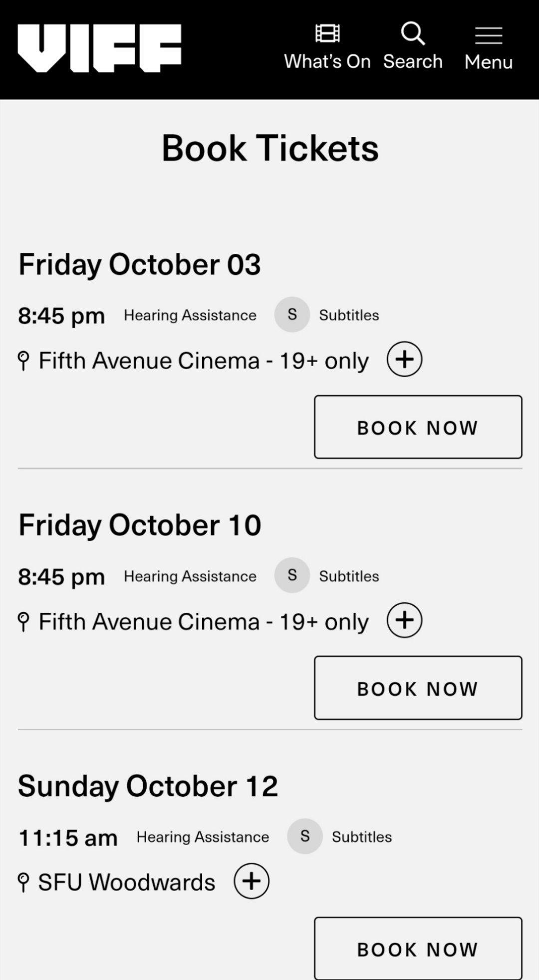Open the hamburger Menu
Screen dimensions: 539x980
tap(489, 35)
